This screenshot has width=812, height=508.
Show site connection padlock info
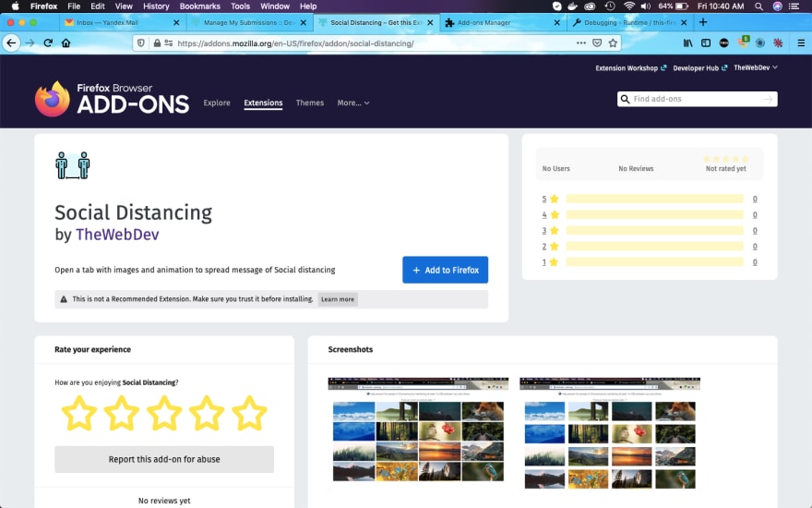[157, 43]
